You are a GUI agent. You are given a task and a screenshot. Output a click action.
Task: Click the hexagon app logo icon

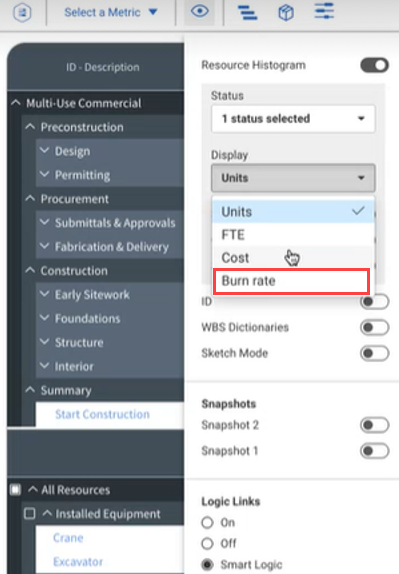click(x=22, y=12)
